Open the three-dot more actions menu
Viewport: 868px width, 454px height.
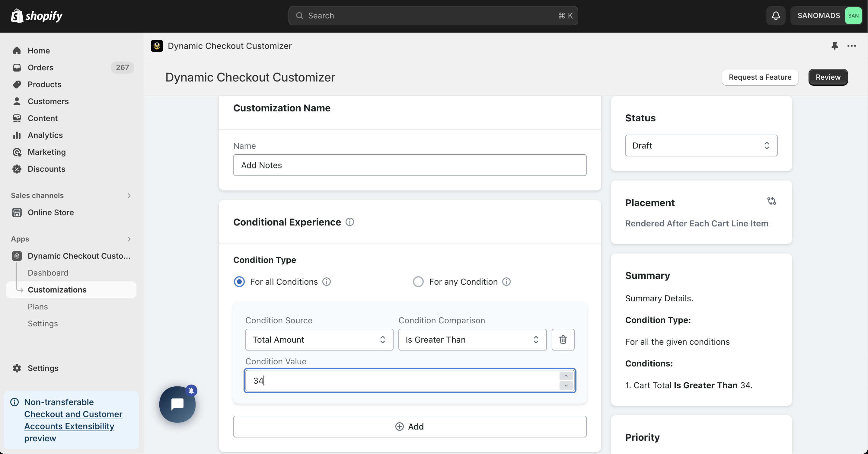(851, 46)
